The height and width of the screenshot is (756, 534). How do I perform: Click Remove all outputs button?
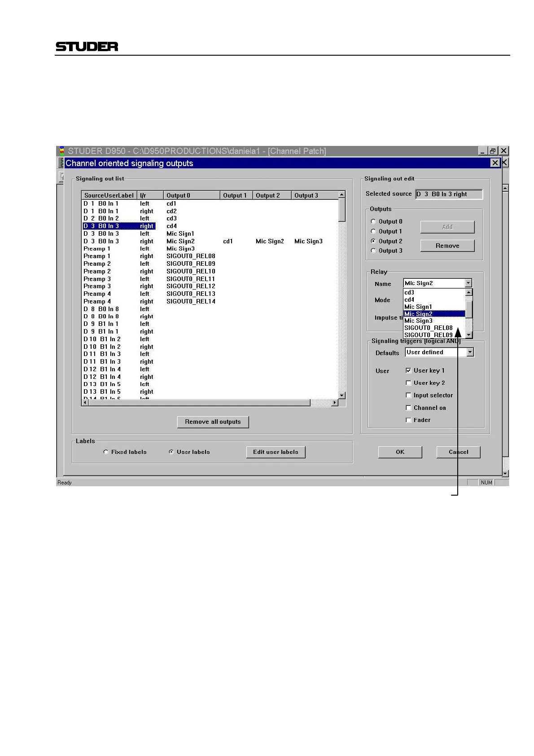[213, 422]
